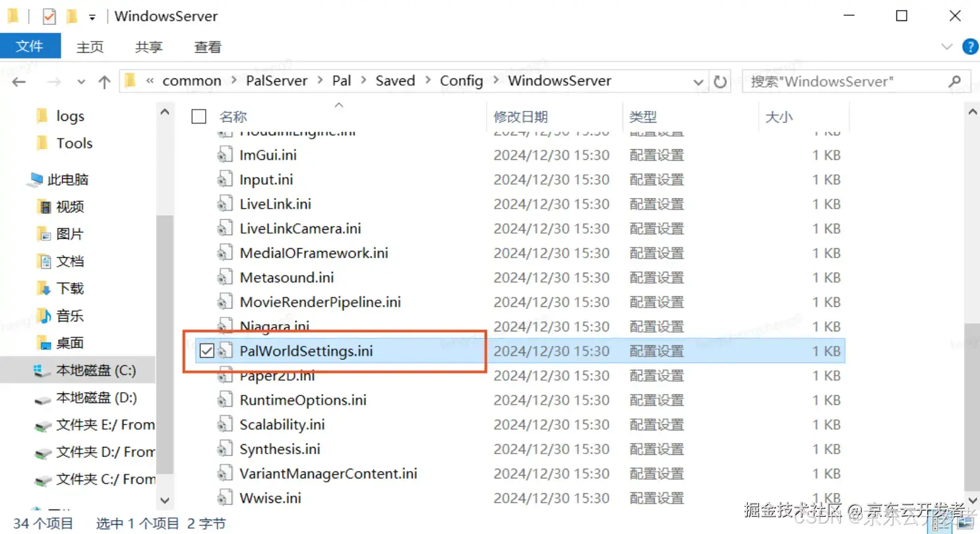Open the 文件夹 C:/ network drive
This screenshot has width=980, height=534.
point(94,479)
